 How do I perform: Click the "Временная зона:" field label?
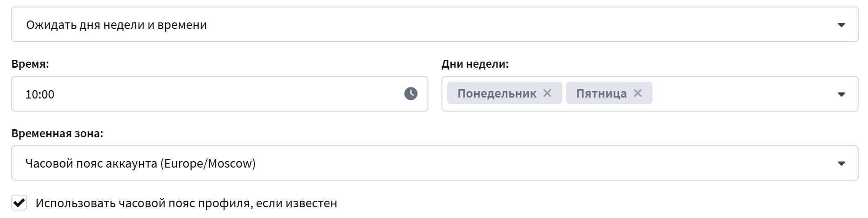coord(57,134)
